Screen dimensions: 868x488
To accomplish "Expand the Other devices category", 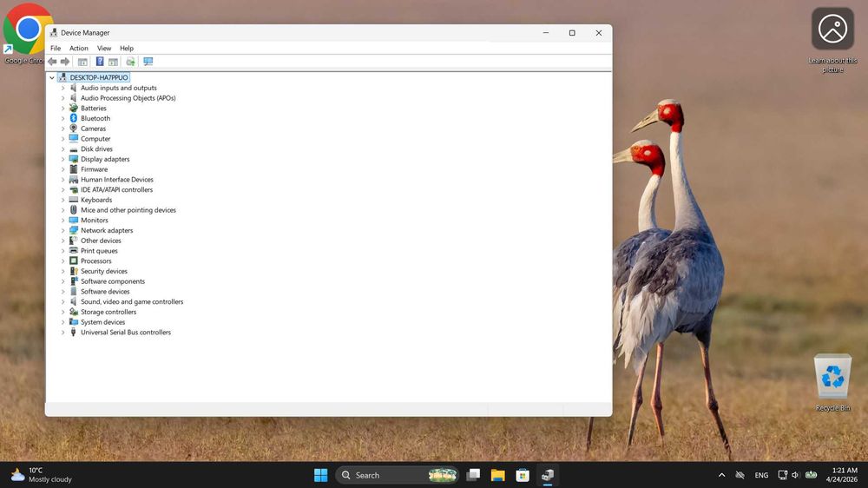I will point(62,241).
